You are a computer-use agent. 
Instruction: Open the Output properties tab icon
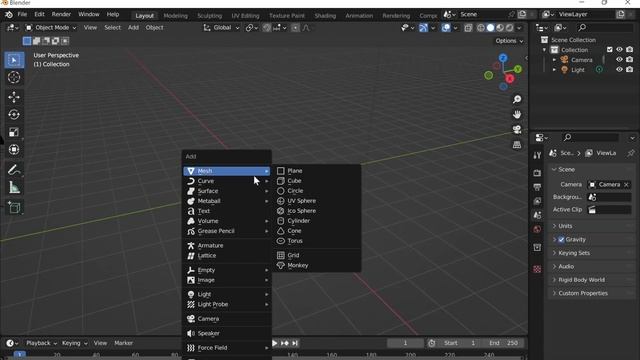pyautogui.click(x=537, y=187)
